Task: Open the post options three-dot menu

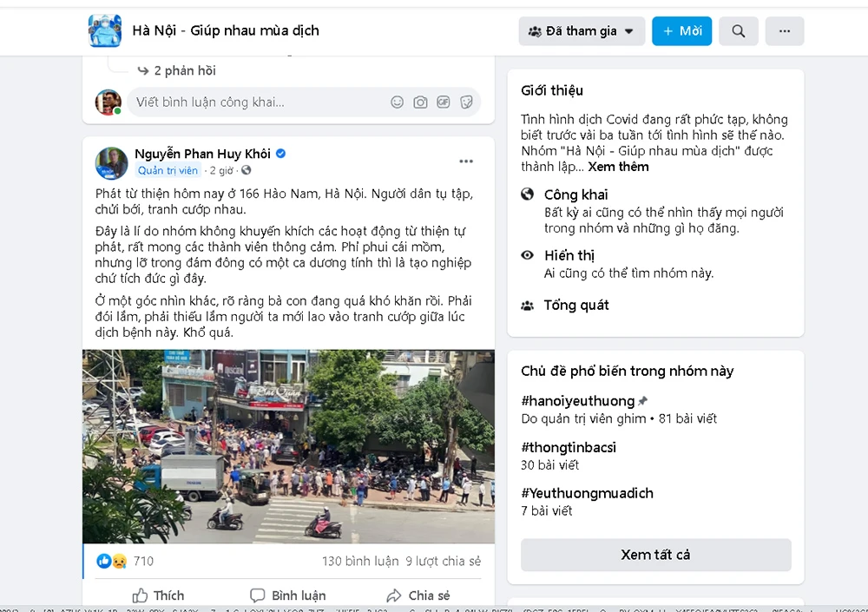Action: [x=466, y=161]
